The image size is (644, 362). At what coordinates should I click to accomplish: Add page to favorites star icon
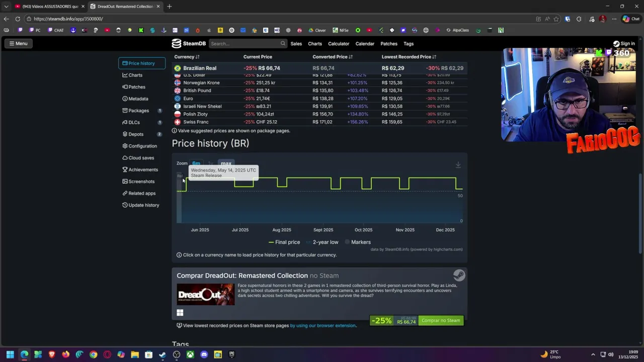tap(556, 19)
